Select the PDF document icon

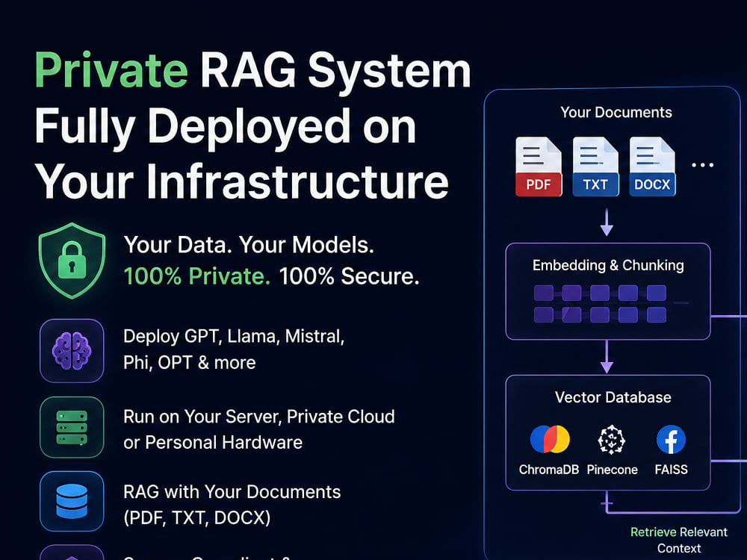pos(539,167)
